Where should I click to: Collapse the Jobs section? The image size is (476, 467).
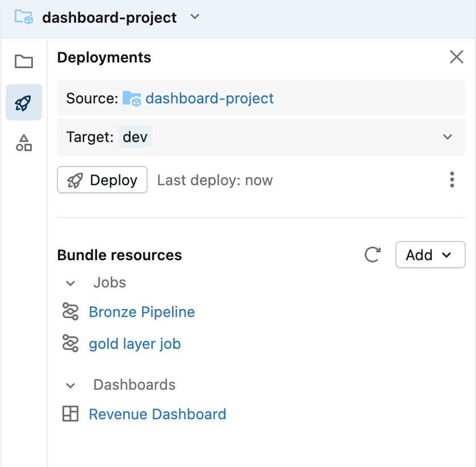pyautogui.click(x=71, y=283)
